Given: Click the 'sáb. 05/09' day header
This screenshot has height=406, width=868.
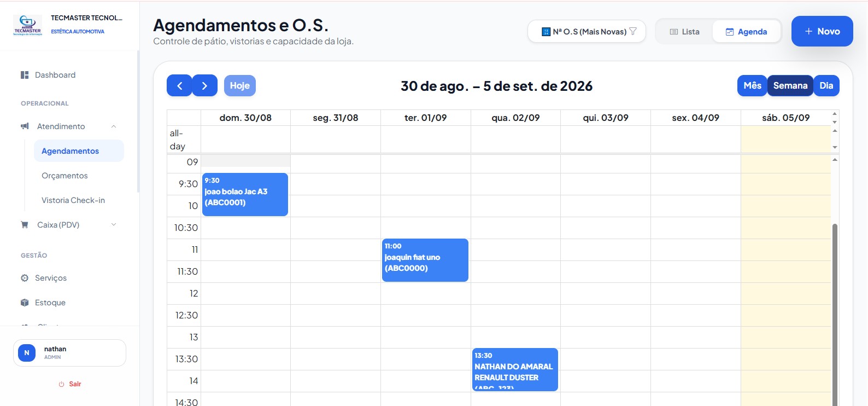Looking at the screenshot, I should [786, 118].
